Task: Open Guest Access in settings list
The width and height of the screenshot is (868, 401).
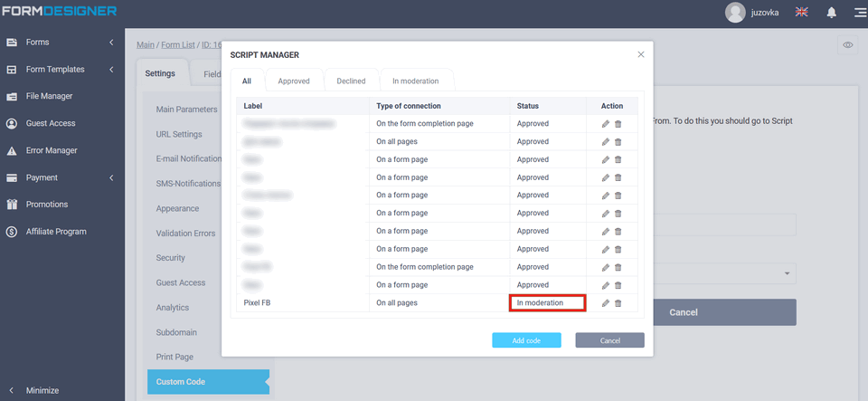Action: point(181,282)
